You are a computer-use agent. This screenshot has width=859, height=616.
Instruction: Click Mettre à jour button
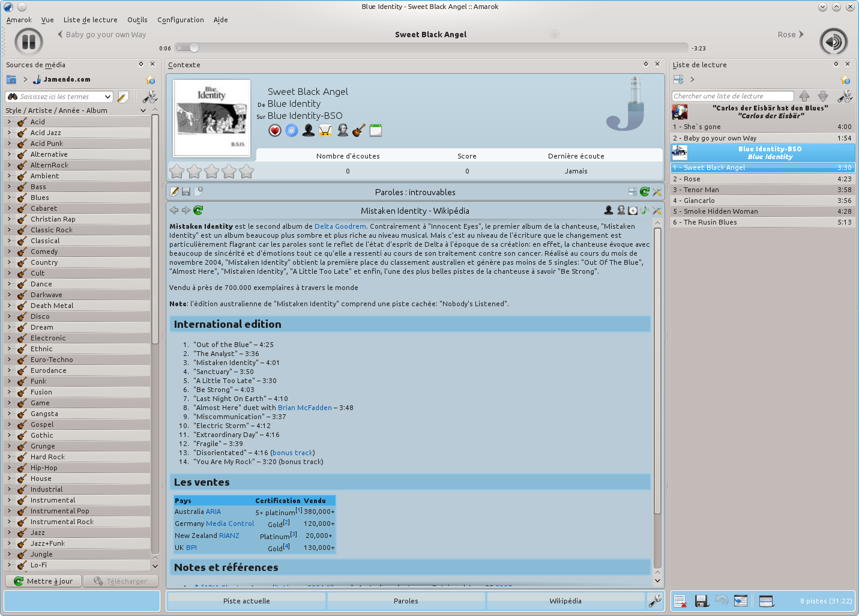click(43, 581)
